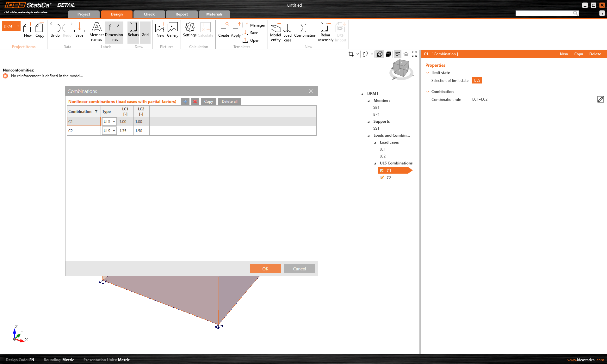The image size is (607, 364).
Task: Filter the Combination column
Action: (96, 111)
